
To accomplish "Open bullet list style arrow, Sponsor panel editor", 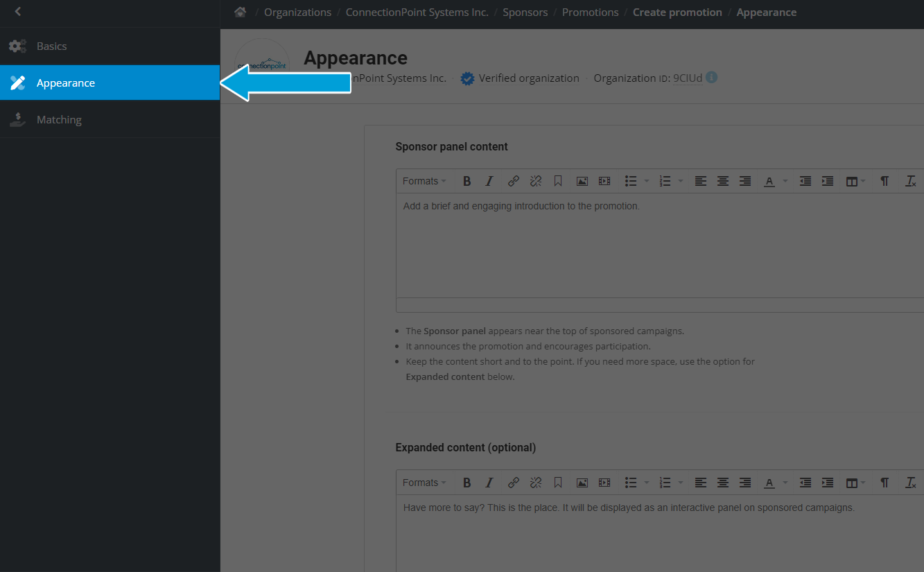I will pos(647,181).
